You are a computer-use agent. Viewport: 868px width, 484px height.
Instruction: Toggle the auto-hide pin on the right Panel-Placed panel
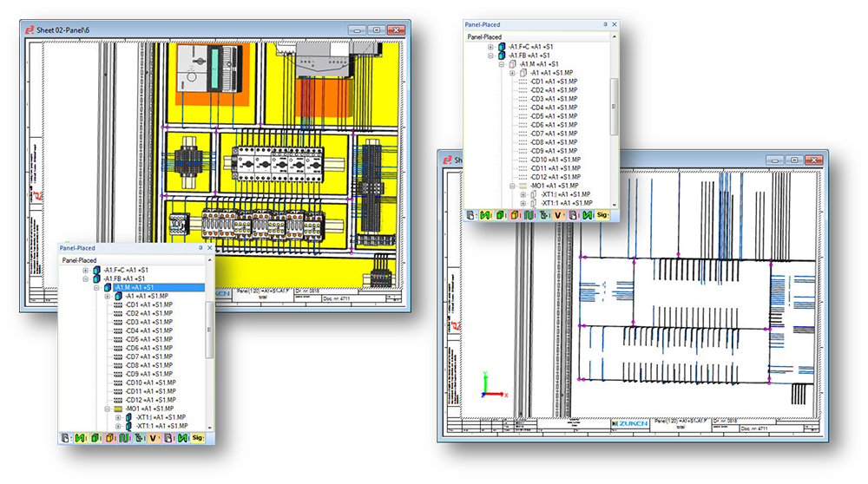click(x=605, y=25)
